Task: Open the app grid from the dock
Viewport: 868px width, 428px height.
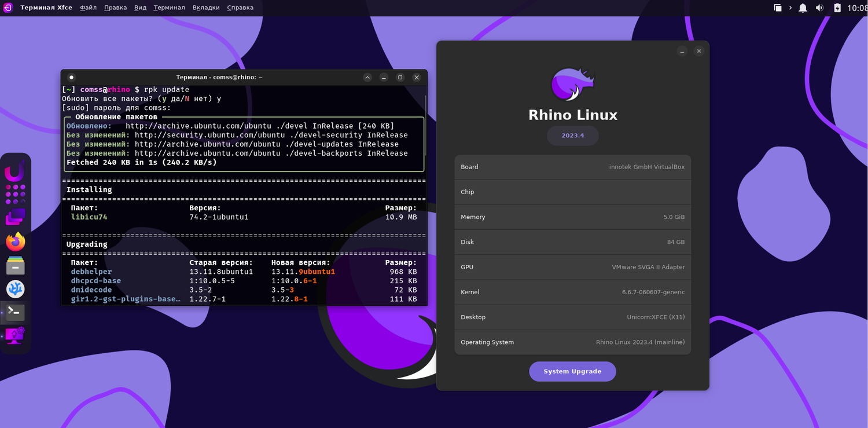Action: 15,194
